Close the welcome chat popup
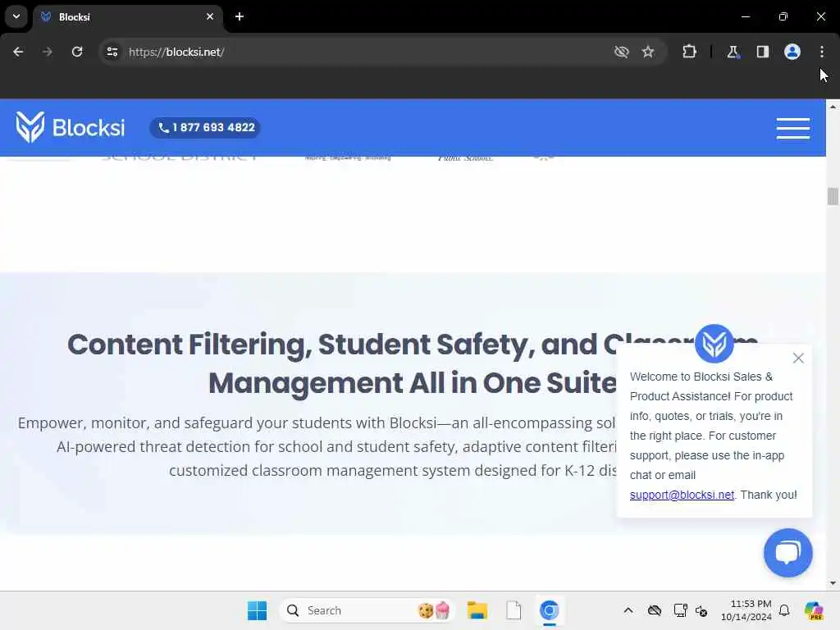Screen dimensions: 840x630 (x=798, y=358)
